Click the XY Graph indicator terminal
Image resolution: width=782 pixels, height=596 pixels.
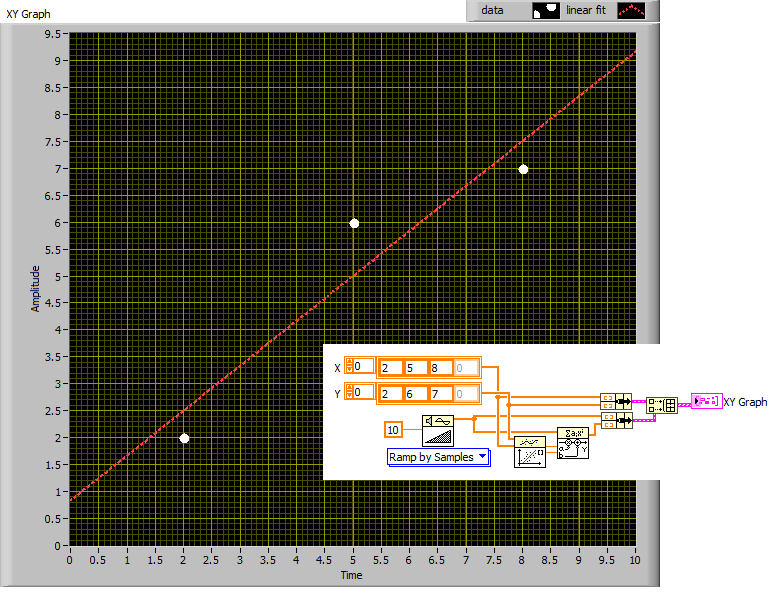(x=706, y=401)
